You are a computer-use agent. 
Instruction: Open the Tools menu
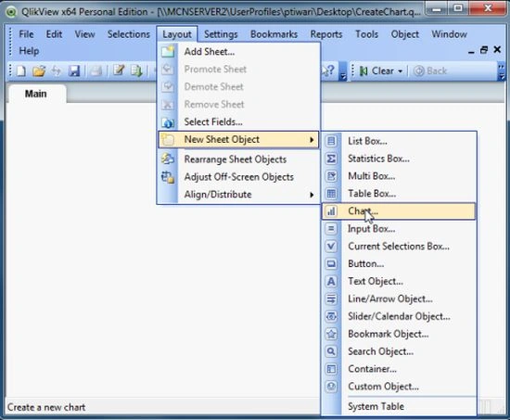coord(366,34)
